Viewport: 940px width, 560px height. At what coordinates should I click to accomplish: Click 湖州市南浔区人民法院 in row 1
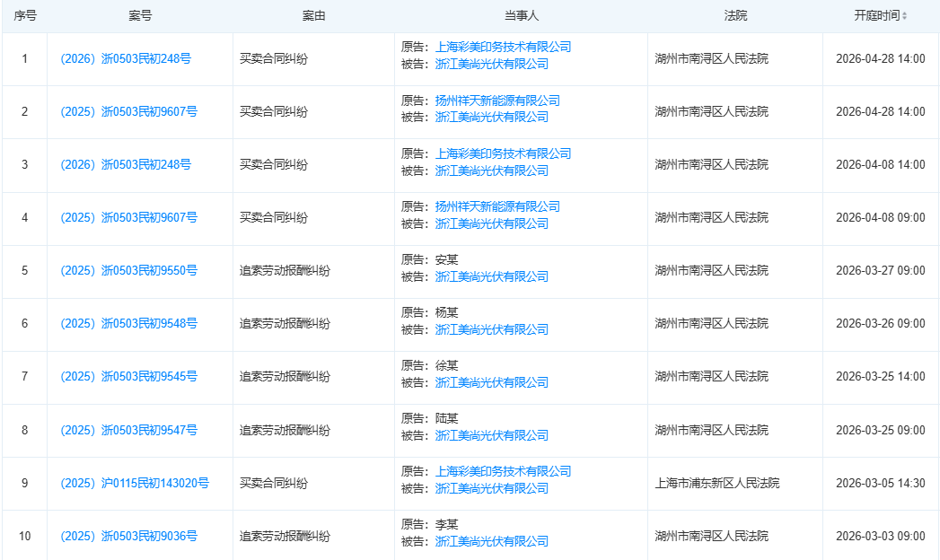[x=712, y=58]
